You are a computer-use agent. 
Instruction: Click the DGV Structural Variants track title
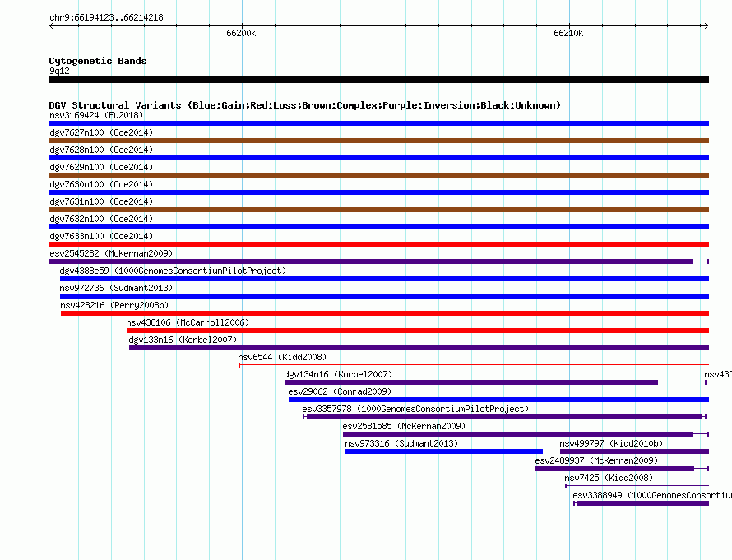point(305,105)
